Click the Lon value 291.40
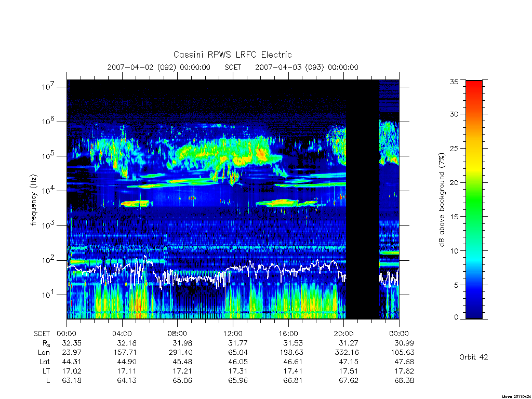The height and width of the screenshot is (399, 532). (182, 353)
